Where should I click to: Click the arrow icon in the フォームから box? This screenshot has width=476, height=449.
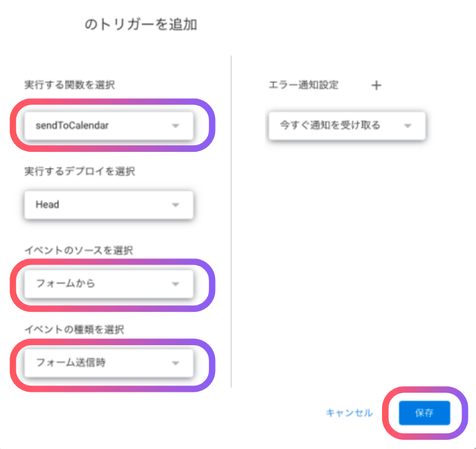click(x=175, y=284)
